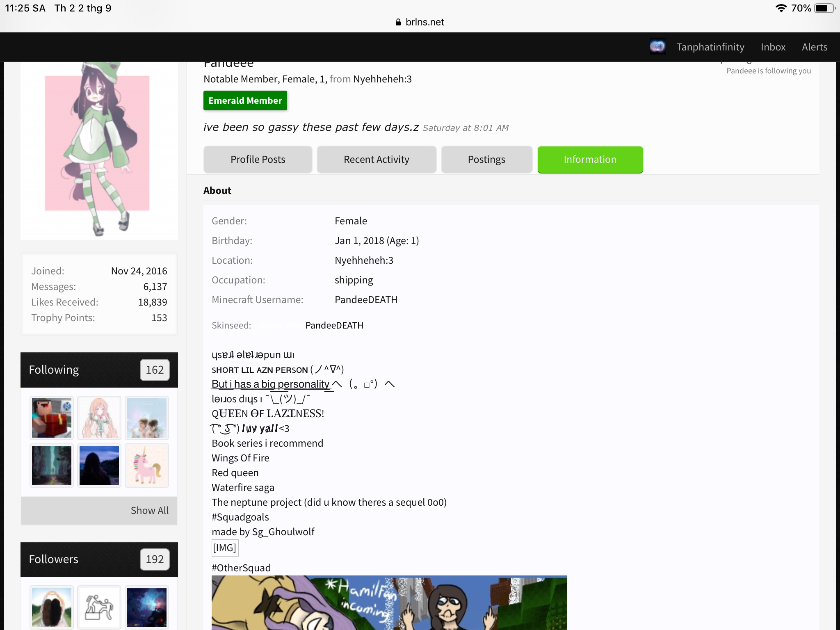Switch to the Recent Activity tab
This screenshot has height=630, width=840.
point(377,160)
